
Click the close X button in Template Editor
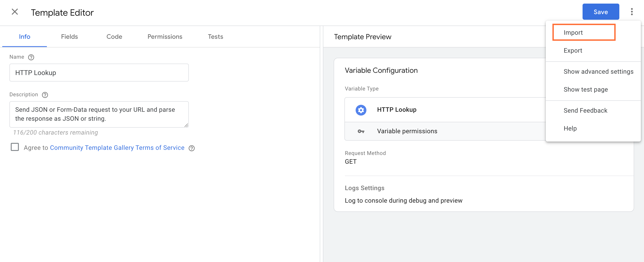click(x=14, y=12)
